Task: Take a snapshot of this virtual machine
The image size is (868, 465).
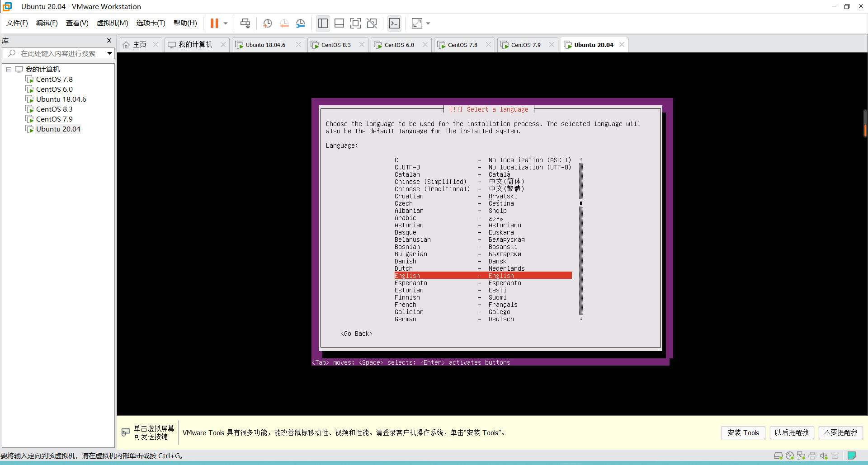Action: 268,23
